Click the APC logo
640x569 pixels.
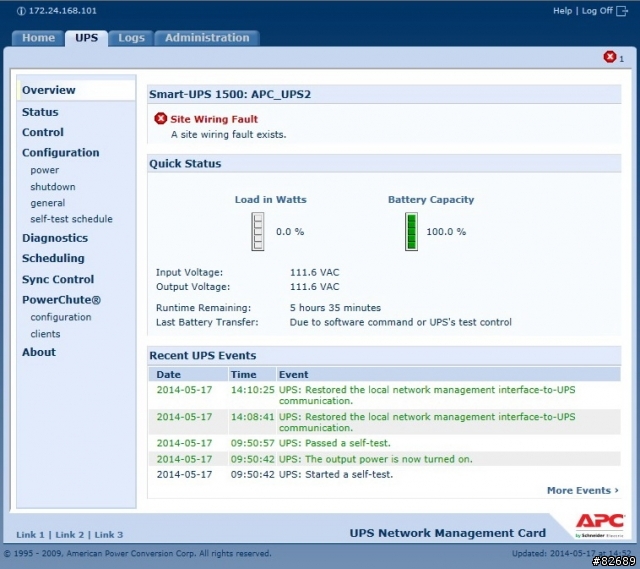600,523
